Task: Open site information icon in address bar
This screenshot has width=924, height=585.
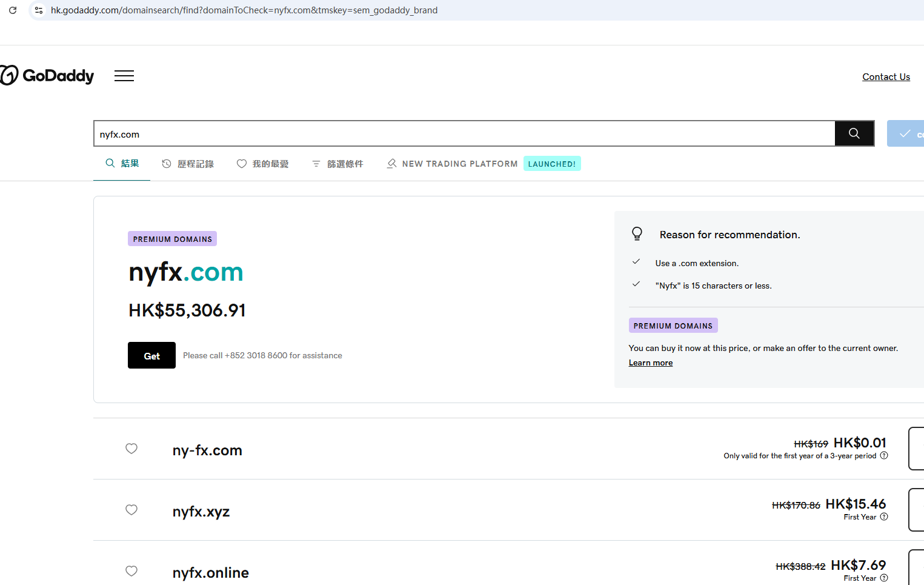Action: pyautogui.click(x=39, y=10)
